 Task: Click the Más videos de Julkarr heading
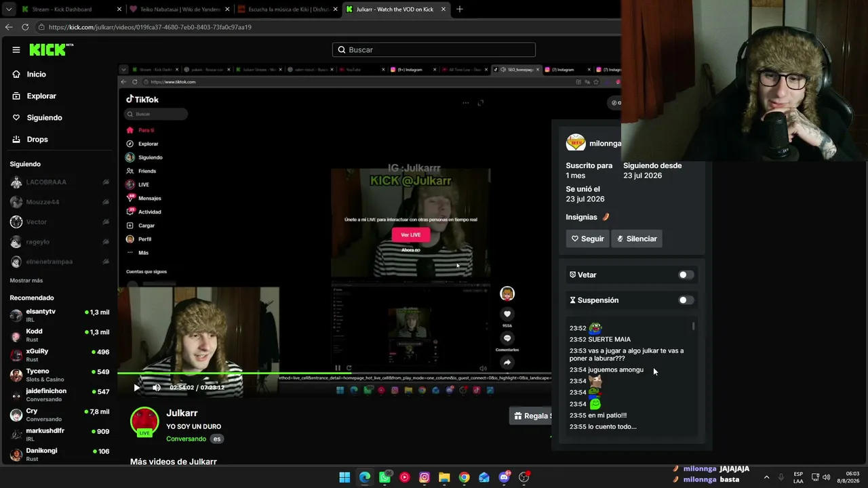[174, 462]
